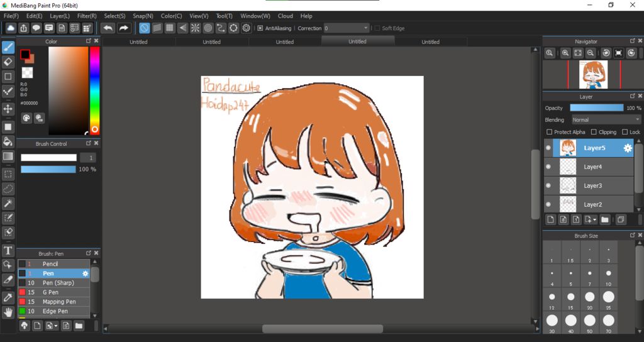Screen dimensions: 644x342
Task: Create a new layer folder
Action: click(x=604, y=219)
